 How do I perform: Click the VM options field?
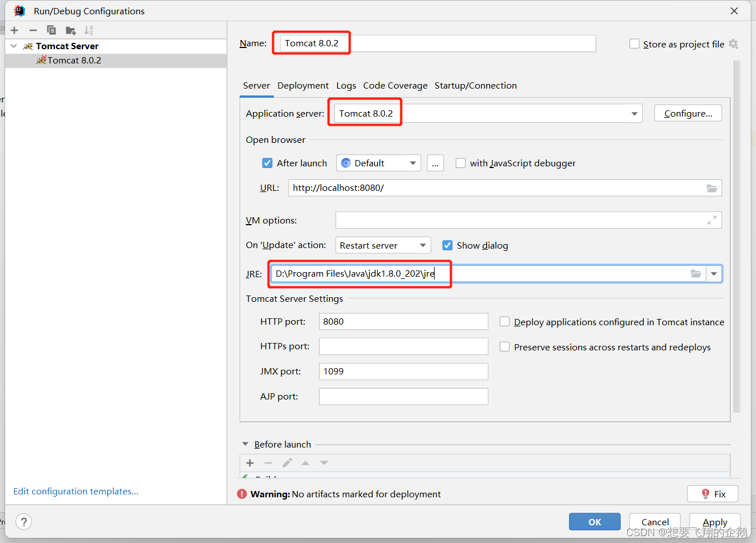[x=528, y=220]
